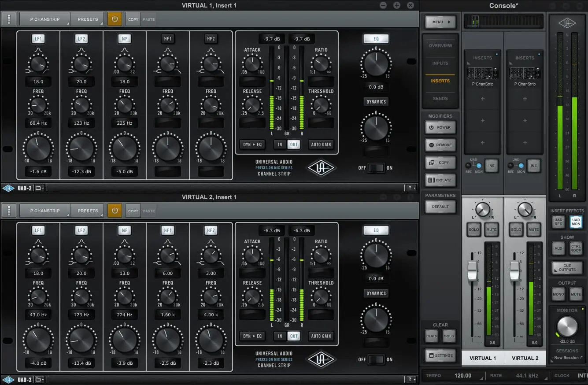Screen dimensions: 588x385
Task: Solo the Virtual 1 channel
Action: point(474,230)
